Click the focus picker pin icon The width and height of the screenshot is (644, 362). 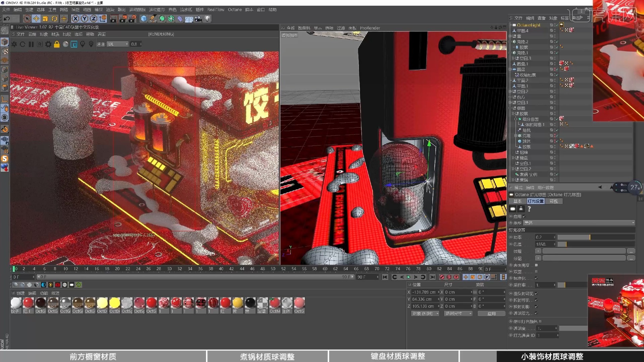click(83, 44)
